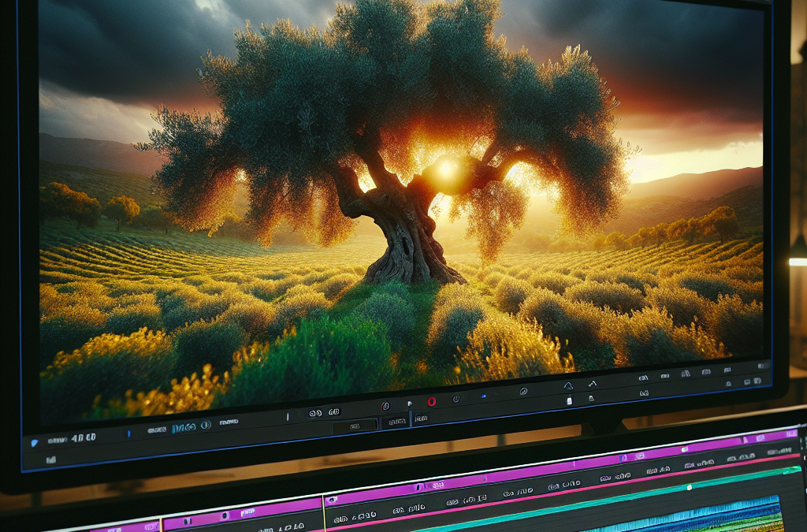This screenshot has width=807, height=532.
Task: Click the circular icon in the viewer controls
Action: pos(523,392)
